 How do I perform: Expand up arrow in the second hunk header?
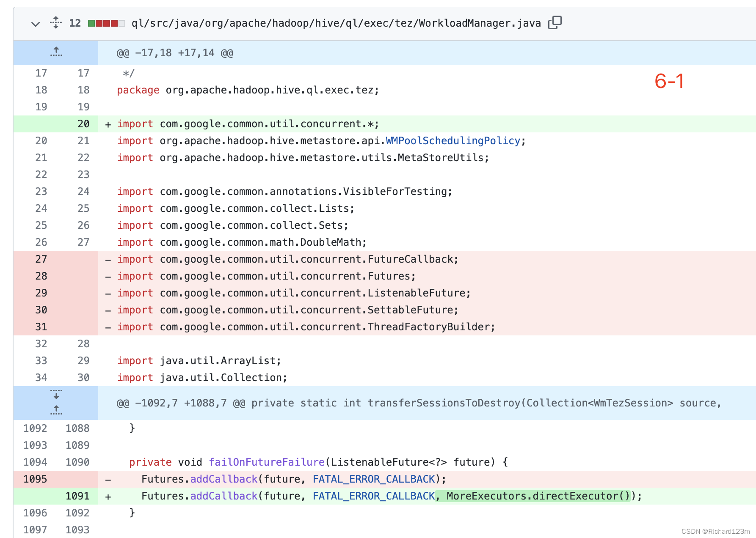(56, 409)
